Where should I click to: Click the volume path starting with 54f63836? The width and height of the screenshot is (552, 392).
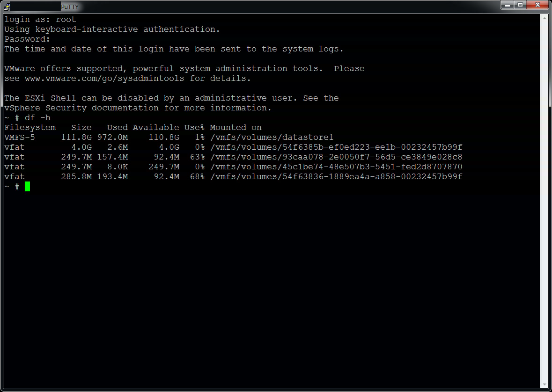coord(336,177)
